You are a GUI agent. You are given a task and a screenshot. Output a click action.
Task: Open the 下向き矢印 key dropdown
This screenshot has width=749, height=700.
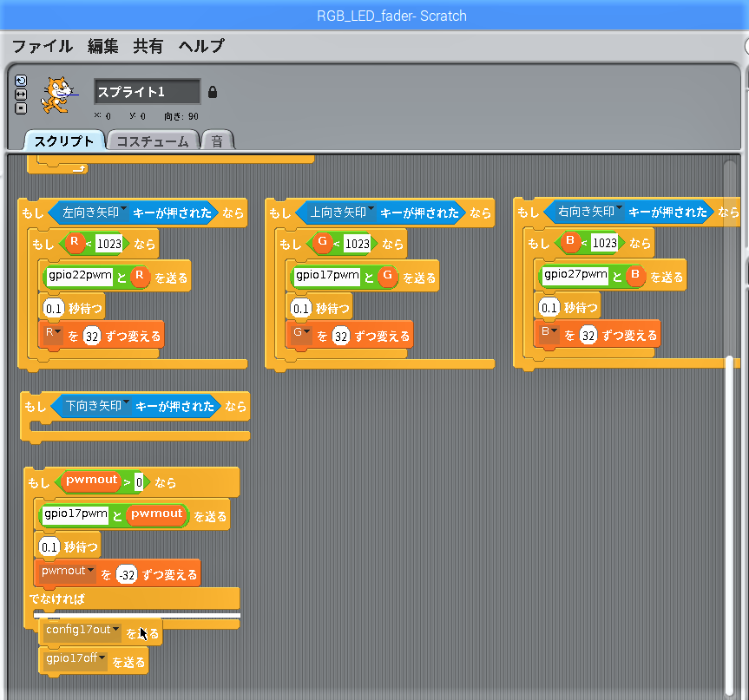point(97,406)
